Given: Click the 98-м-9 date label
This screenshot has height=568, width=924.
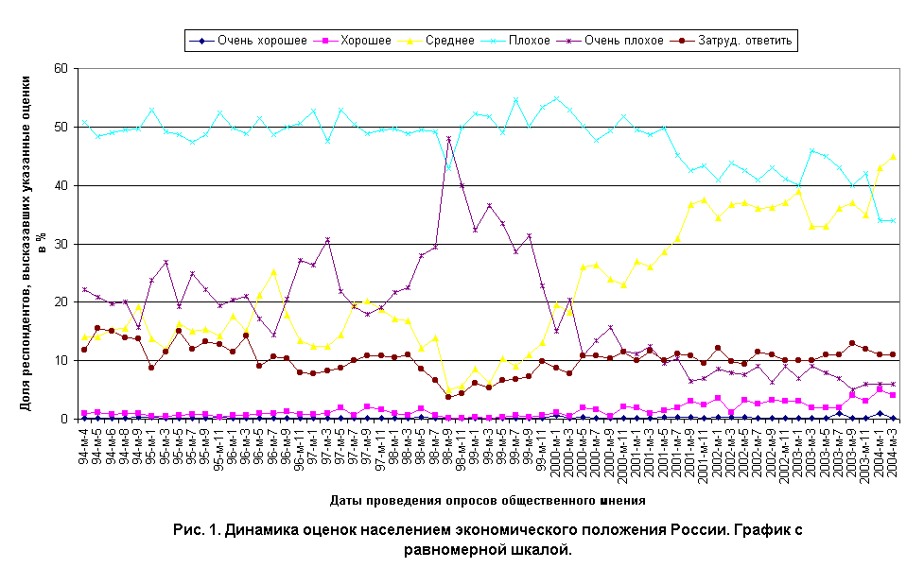Looking at the screenshot, I should pos(448,447).
